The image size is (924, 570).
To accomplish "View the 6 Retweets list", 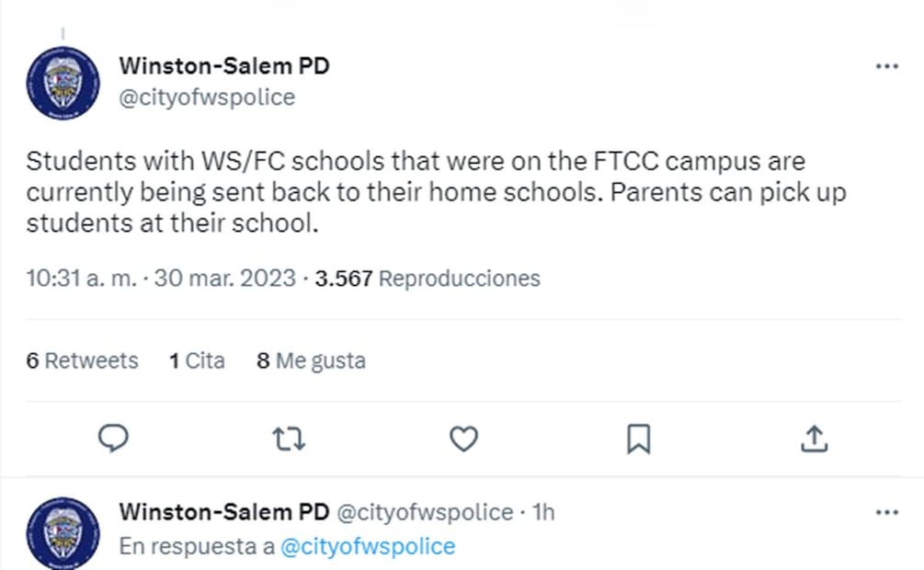I will tap(82, 360).
